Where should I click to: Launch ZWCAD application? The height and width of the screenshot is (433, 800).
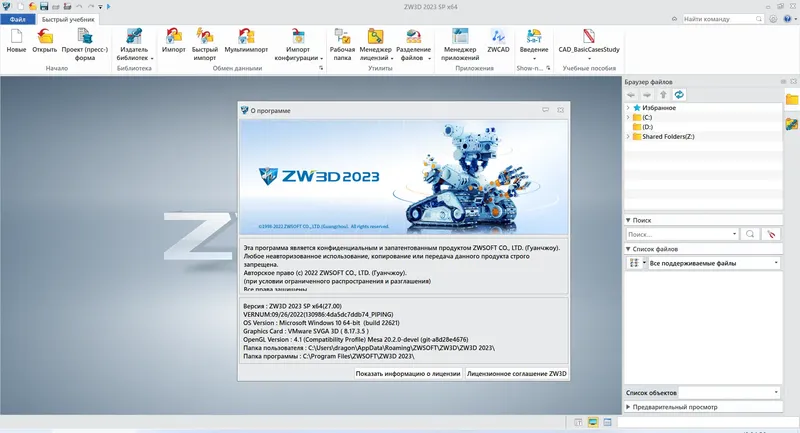click(498, 41)
